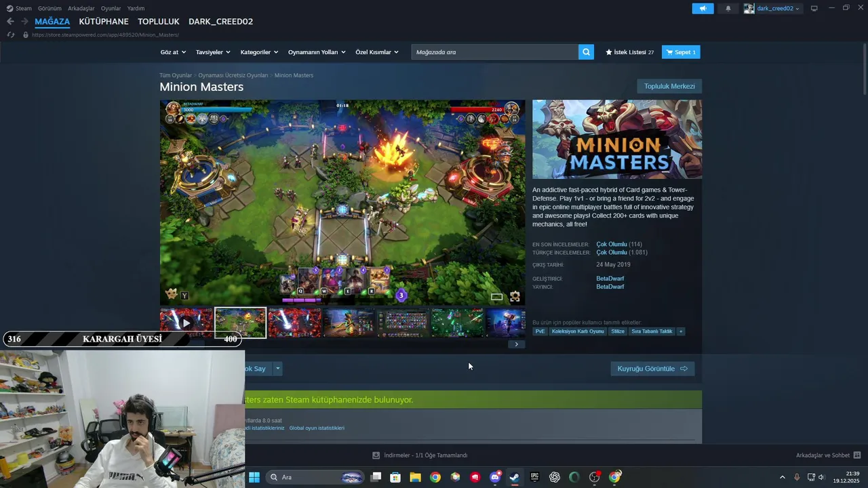Switch to the MAĞAZA tab

52,22
